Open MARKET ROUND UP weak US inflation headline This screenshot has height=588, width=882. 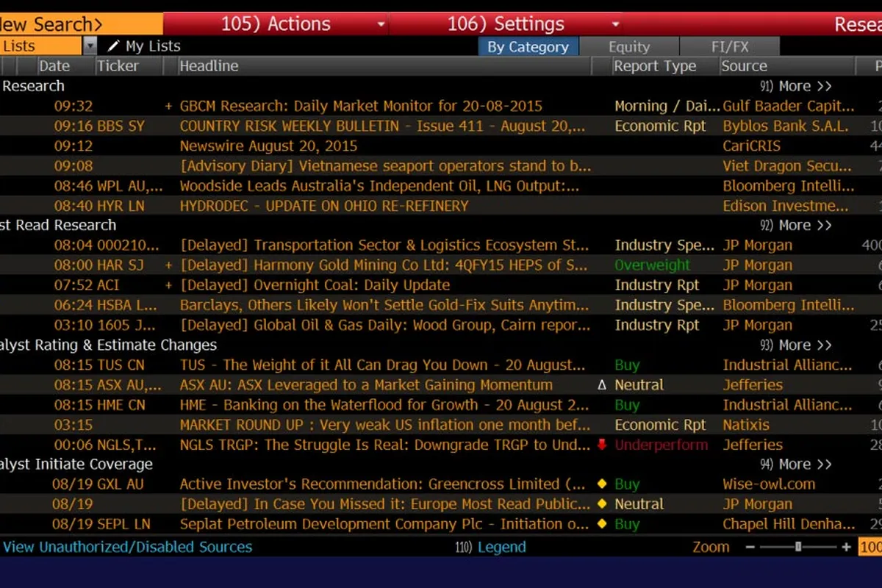(x=384, y=425)
